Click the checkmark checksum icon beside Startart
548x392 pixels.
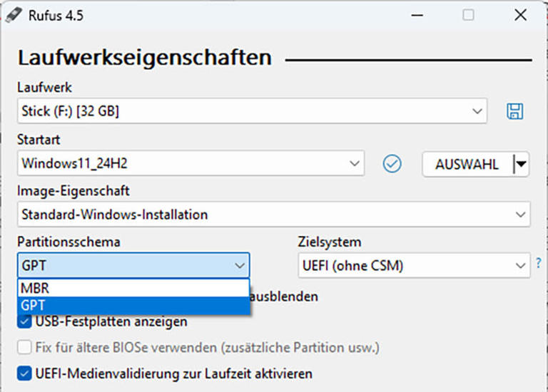point(392,163)
